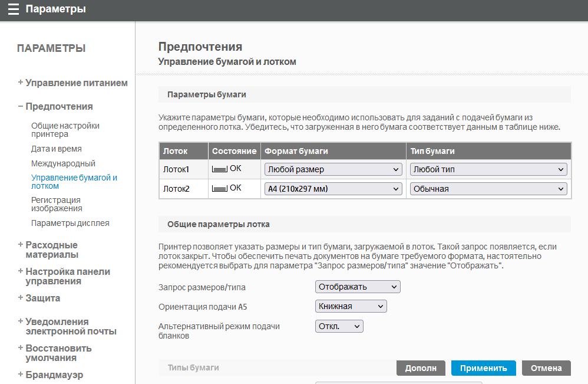Change Ориентация подачи A5 dropdown

coord(351,306)
